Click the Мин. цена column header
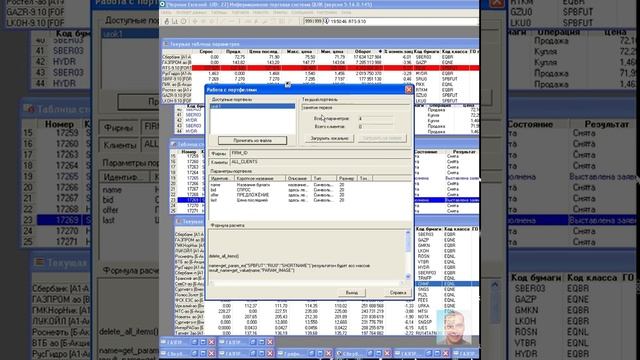Screen dimensions: 640x360 coord(332,52)
